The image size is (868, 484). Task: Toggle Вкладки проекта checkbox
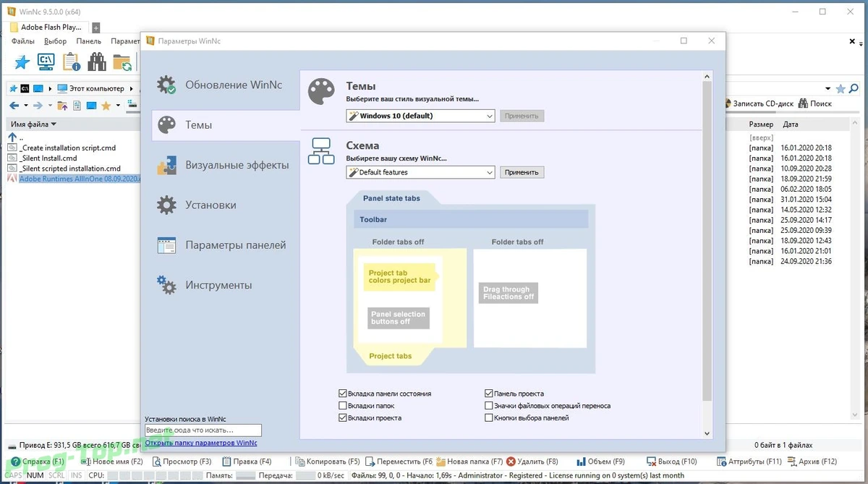[x=343, y=418]
